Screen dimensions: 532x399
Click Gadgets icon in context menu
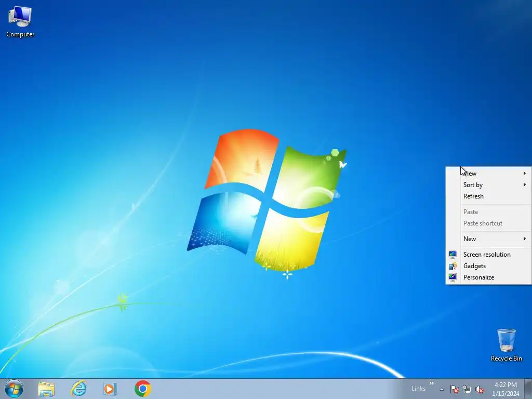pyautogui.click(x=453, y=266)
